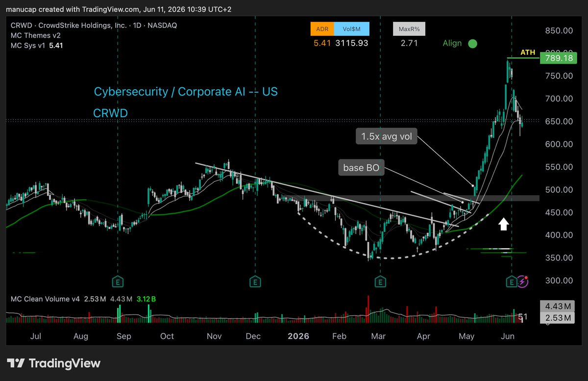The height and width of the screenshot is (381, 588).
Task: Click the green Align status dot
Action: point(472,43)
